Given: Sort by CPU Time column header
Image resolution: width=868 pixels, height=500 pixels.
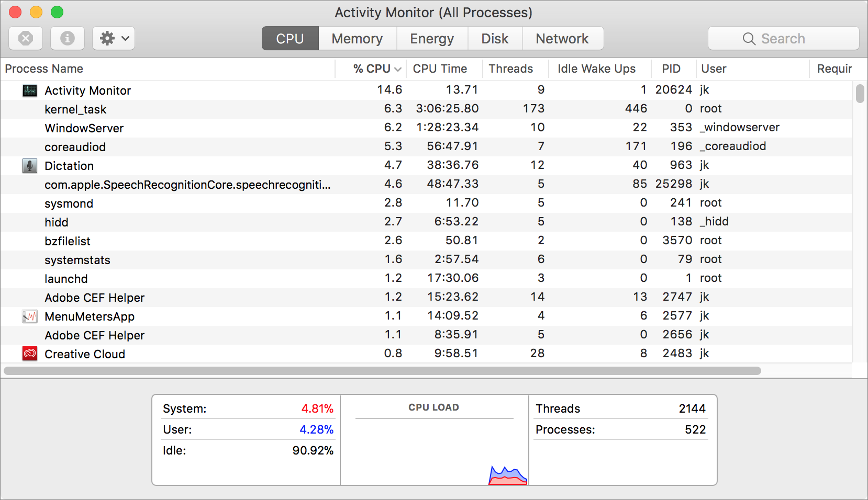Looking at the screenshot, I should pyautogui.click(x=444, y=69).
